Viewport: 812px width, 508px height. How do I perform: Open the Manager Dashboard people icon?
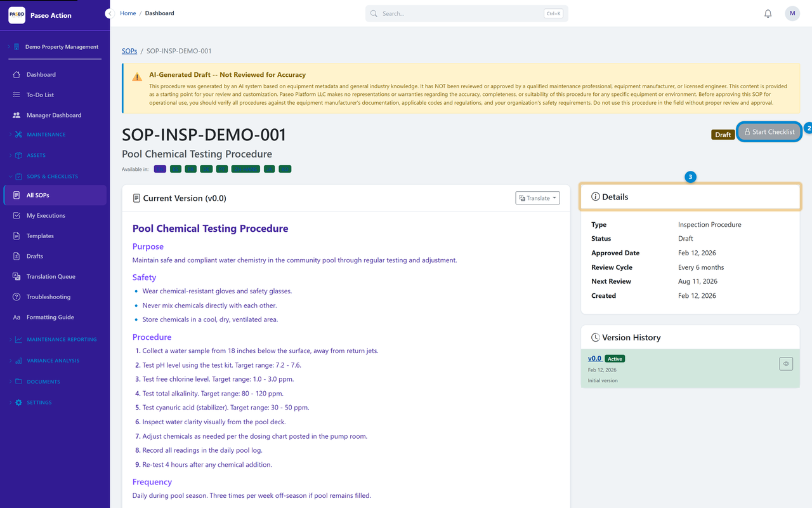tap(16, 115)
